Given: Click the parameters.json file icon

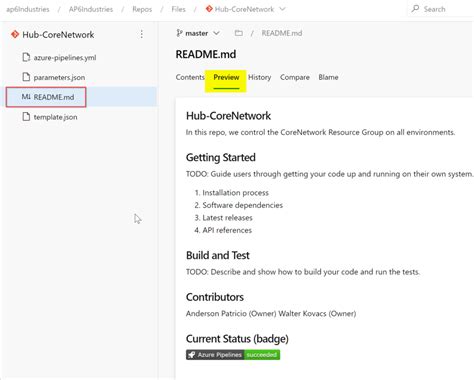Looking at the screenshot, I should (26, 77).
